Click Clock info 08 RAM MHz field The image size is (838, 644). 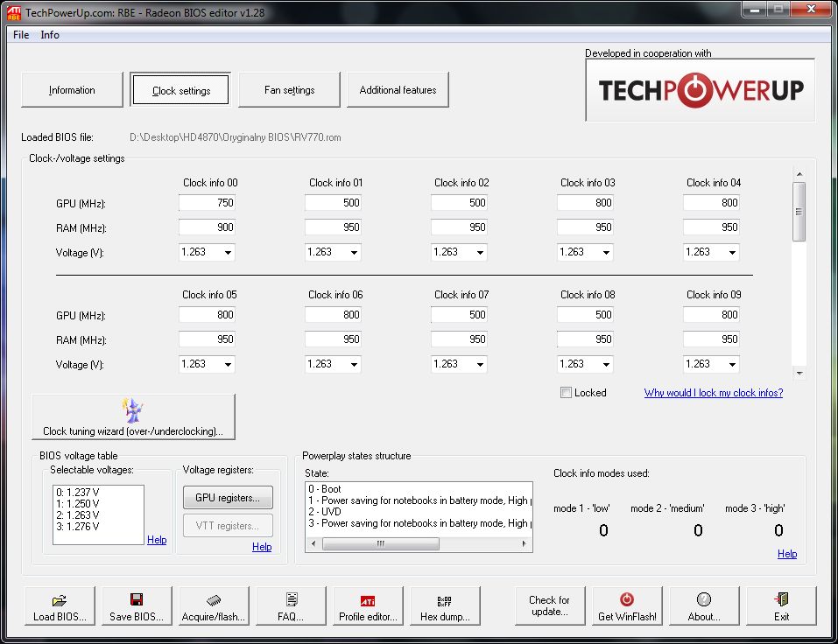pos(585,339)
